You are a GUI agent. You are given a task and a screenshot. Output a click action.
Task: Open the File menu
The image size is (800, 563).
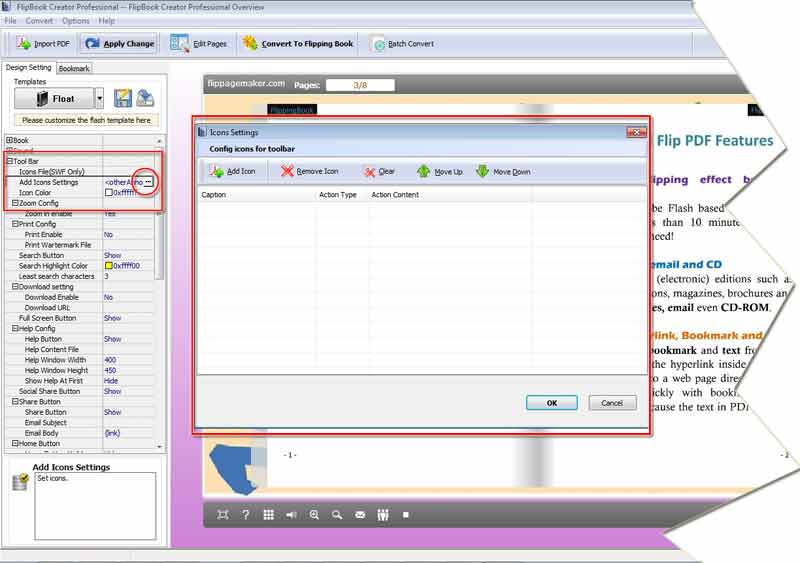tap(10, 21)
